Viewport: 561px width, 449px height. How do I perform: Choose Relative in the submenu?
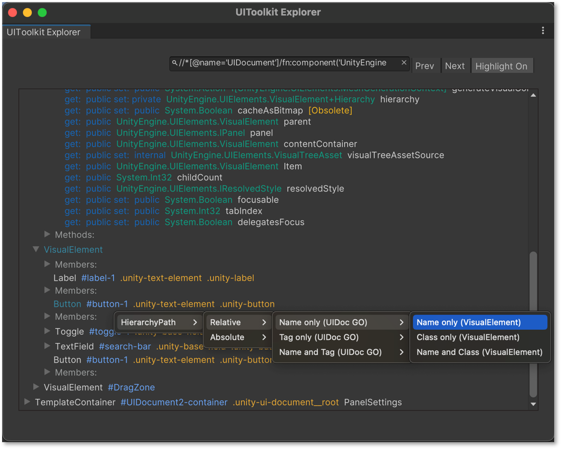238,322
